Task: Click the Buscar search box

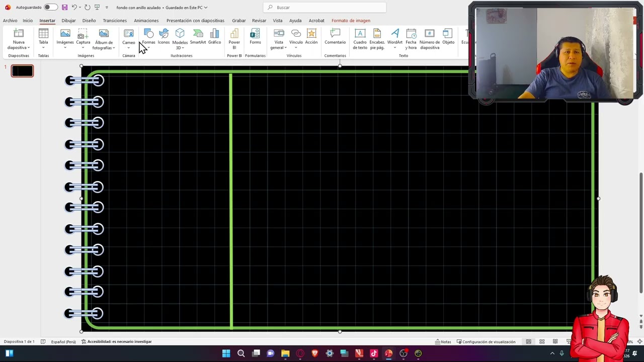Action: [325, 8]
